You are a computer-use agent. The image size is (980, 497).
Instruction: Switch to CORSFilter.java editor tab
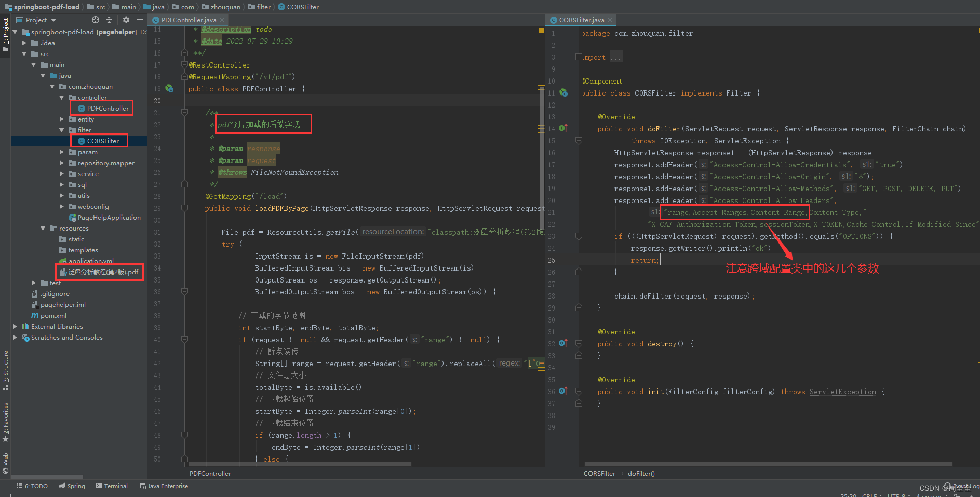(581, 20)
